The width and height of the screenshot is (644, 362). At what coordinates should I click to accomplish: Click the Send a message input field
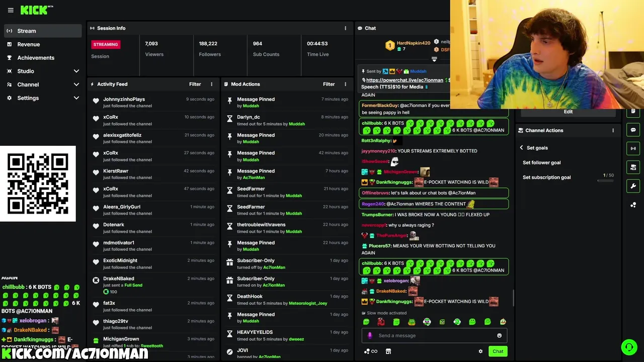click(x=434, y=335)
